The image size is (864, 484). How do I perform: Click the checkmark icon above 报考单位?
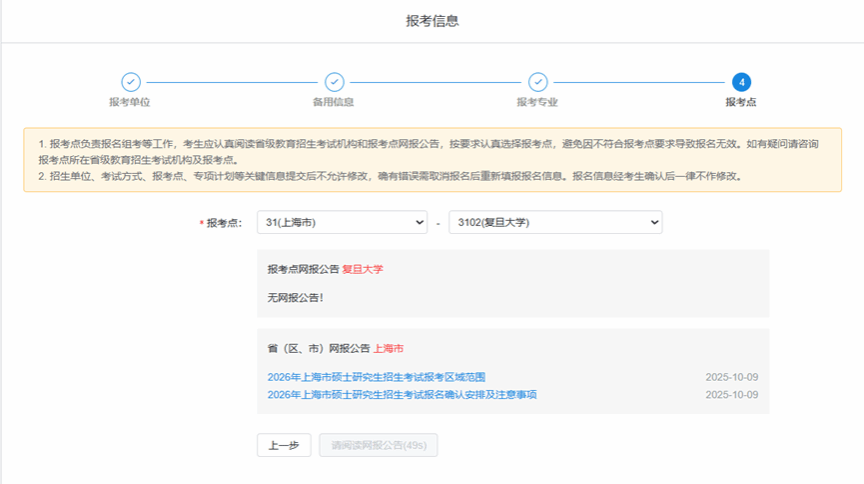[130, 82]
